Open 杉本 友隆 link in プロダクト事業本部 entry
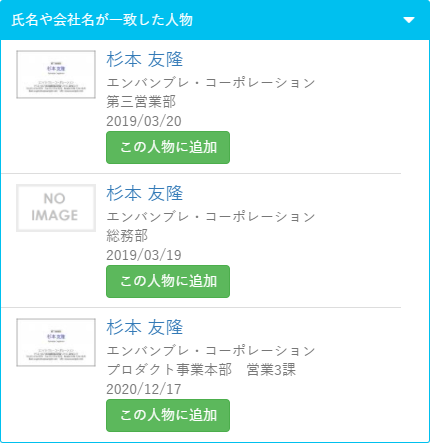This screenshot has height=443, width=430. pos(145,327)
